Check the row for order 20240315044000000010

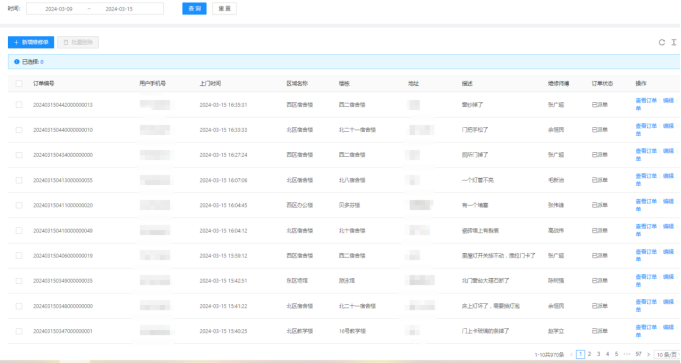tap(19, 130)
